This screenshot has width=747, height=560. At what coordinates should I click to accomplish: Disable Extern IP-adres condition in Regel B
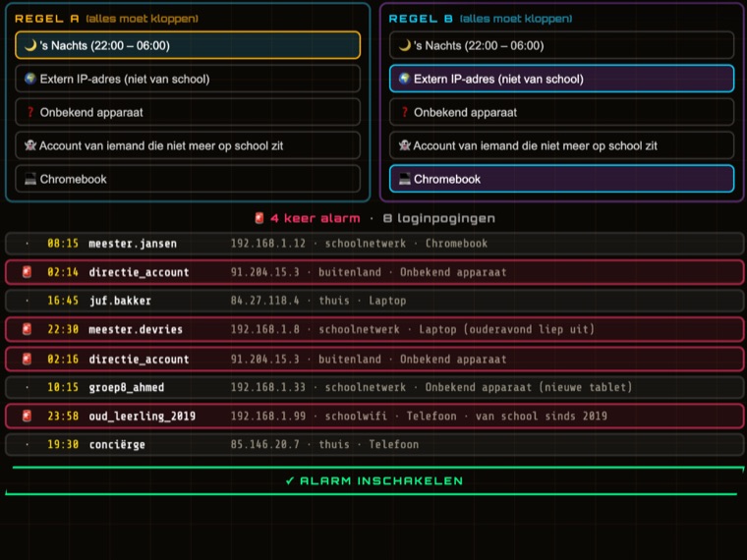(561, 79)
